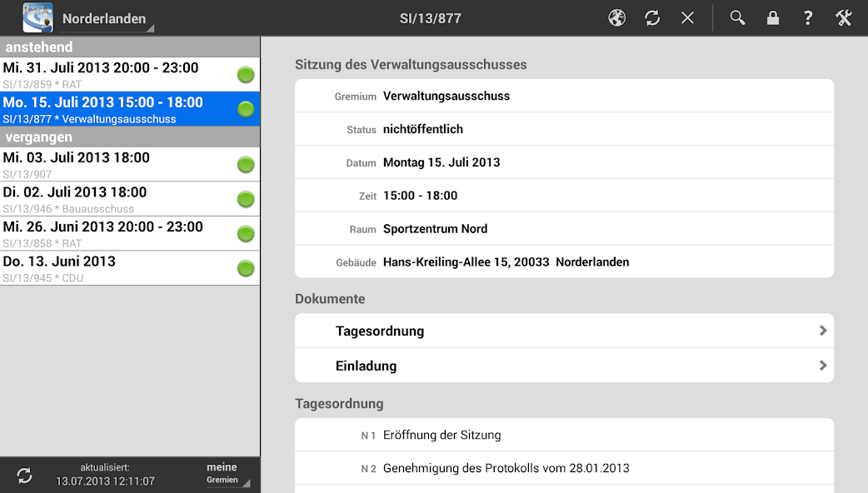Refresh the session using top toolbar sync icon
The image size is (868, 493).
[x=652, y=18]
